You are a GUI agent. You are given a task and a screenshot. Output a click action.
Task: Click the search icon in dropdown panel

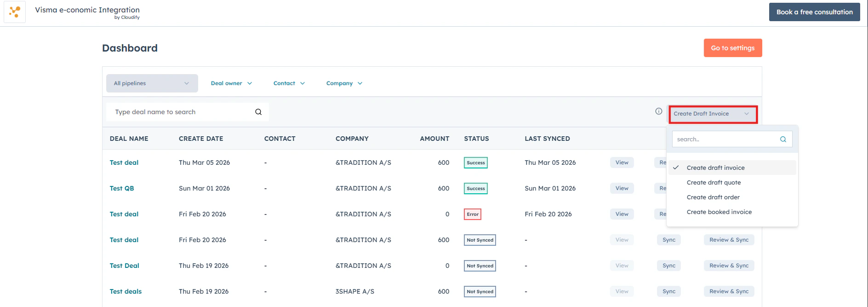(783, 139)
